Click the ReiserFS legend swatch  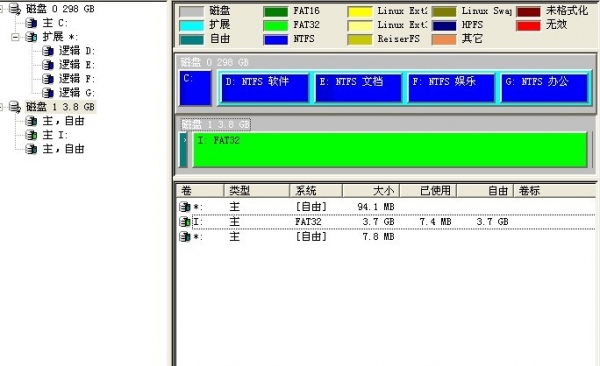pos(360,39)
